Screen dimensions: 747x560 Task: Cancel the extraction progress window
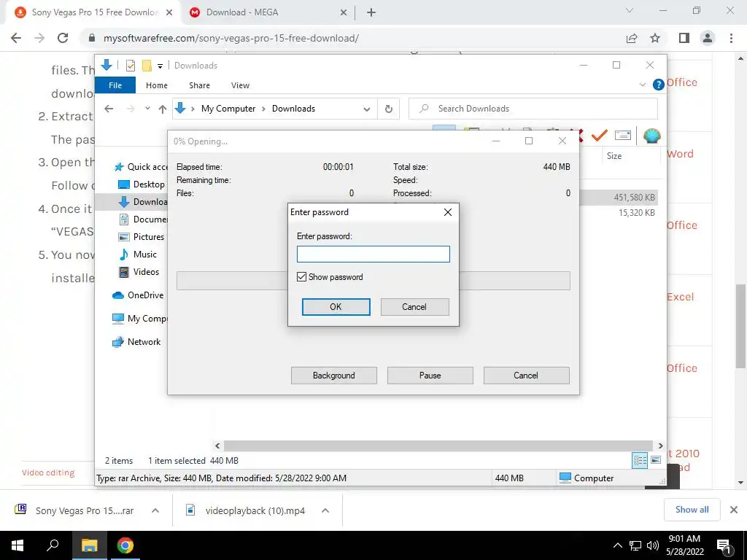(x=526, y=376)
